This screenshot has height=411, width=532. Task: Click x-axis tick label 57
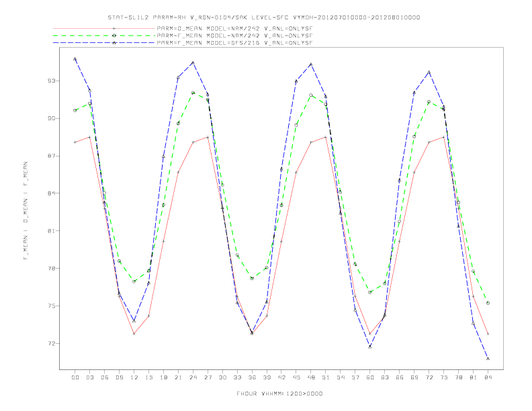355,377
